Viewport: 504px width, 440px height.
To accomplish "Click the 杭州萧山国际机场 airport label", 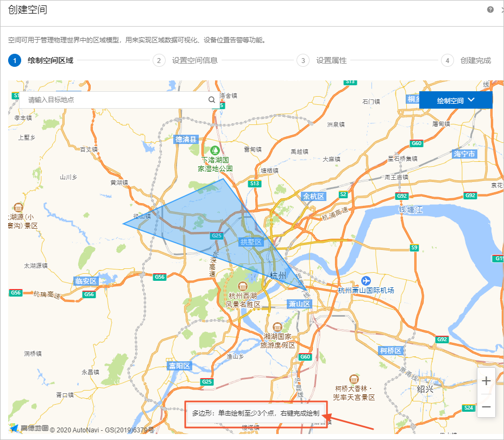I will click(x=366, y=290).
